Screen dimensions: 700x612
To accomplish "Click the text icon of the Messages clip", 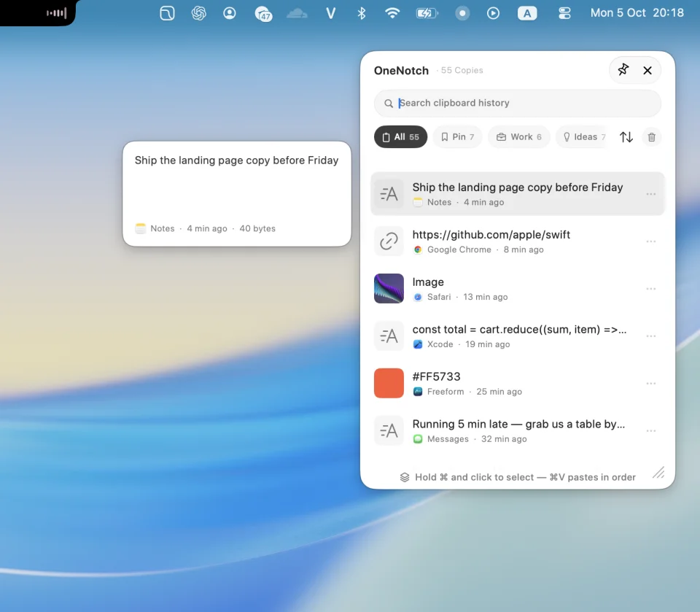I will [x=389, y=430].
